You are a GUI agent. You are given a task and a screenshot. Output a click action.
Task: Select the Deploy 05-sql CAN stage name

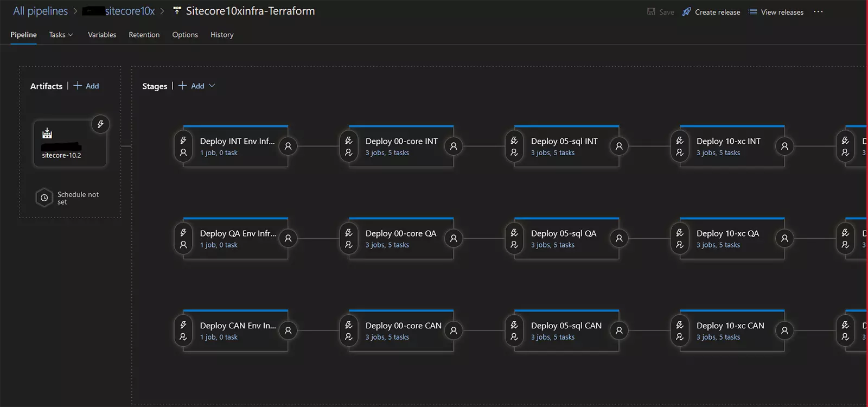point(566,326)
